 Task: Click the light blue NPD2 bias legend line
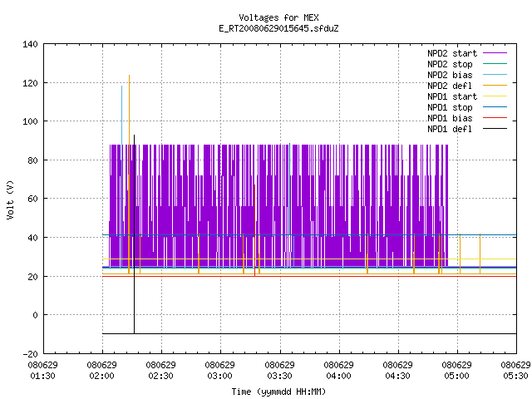pos(495,75)
